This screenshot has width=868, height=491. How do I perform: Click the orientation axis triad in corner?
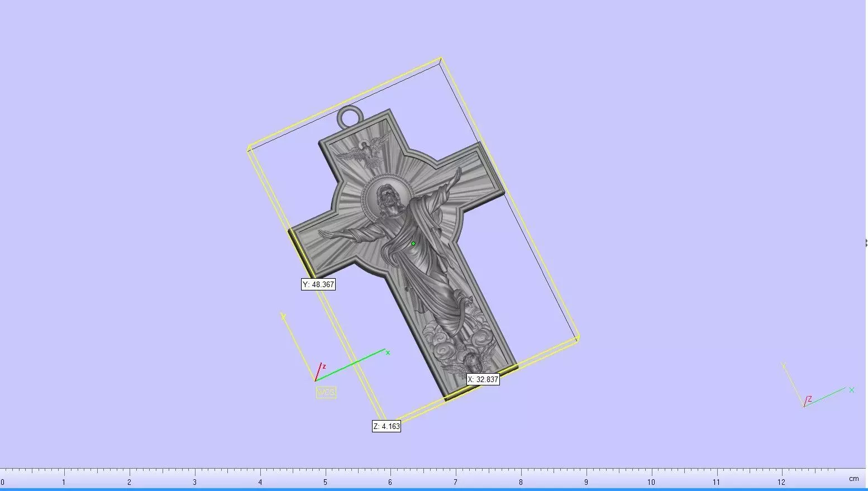pyautogui.click(x=818, y=385)
